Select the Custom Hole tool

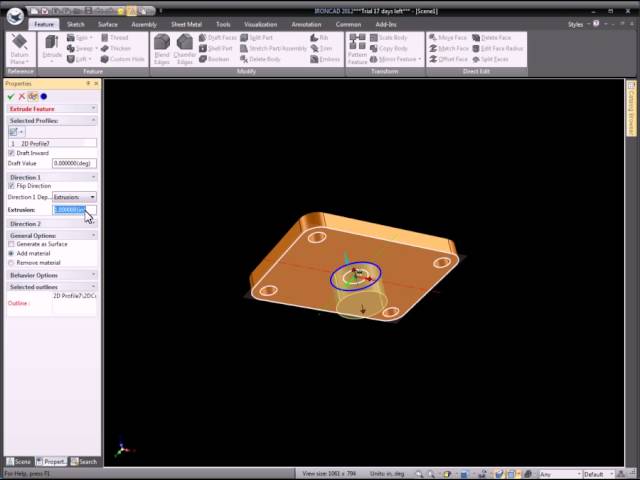click(122, 59)
